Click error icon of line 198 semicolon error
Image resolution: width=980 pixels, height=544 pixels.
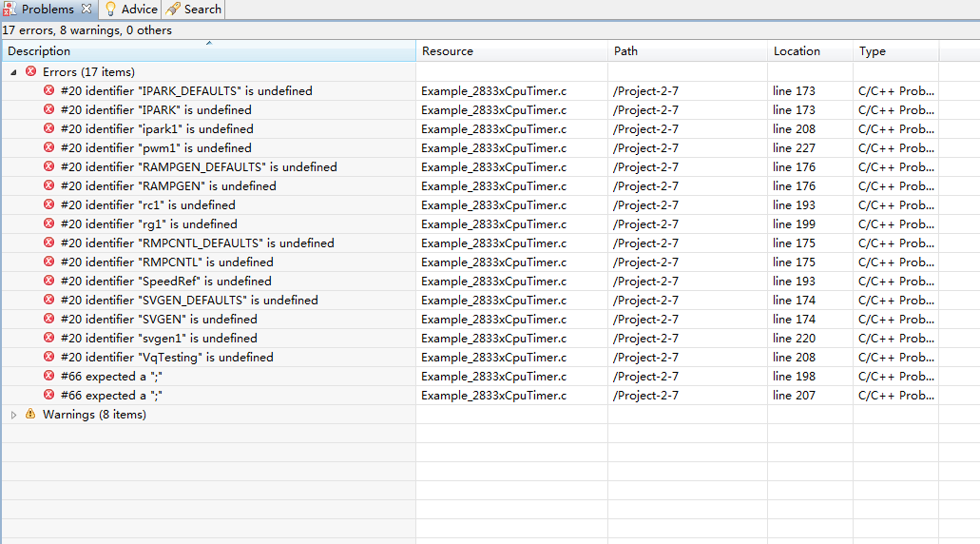[48, 376]
